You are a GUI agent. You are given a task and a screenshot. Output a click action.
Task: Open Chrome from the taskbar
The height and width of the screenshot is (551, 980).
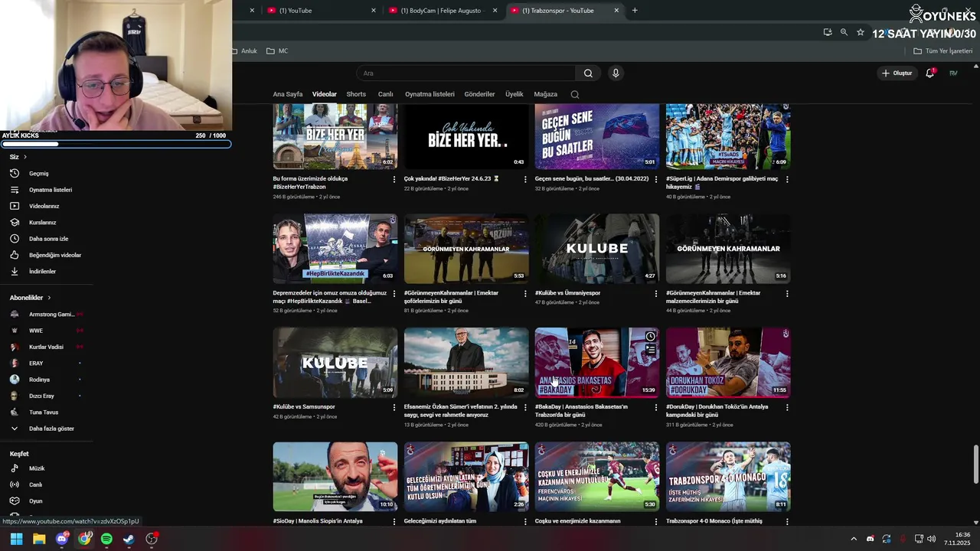click(x=84, y=539)
